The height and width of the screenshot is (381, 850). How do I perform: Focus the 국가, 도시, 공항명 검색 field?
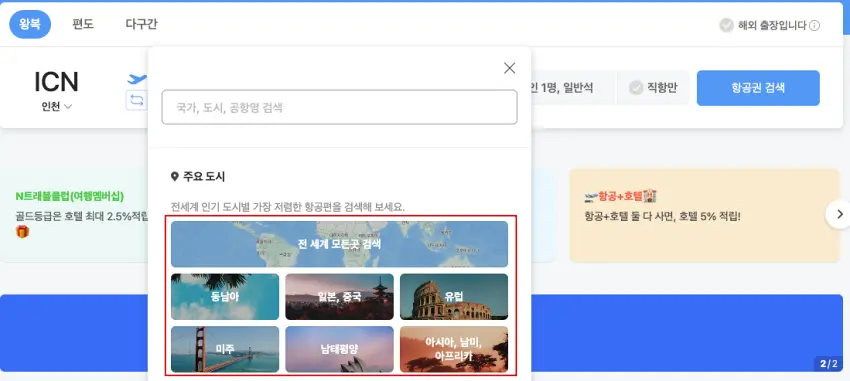[x=339, y=107]
